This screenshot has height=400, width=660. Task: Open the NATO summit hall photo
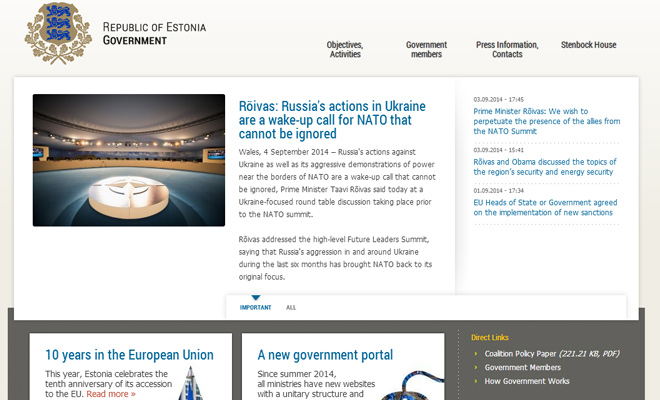pos(129,160)
